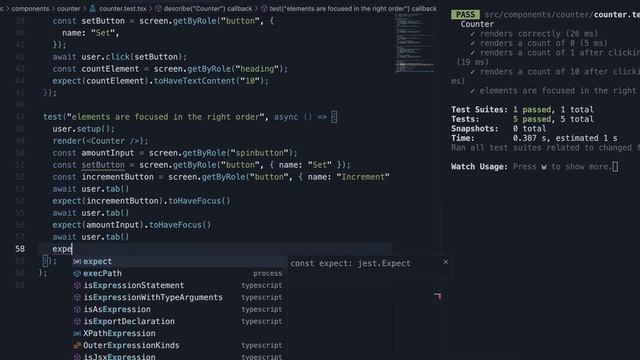Click icon beside the isExpressionStatement suggestion
This screenshot has height=360, width=640.
pos(77,285)
